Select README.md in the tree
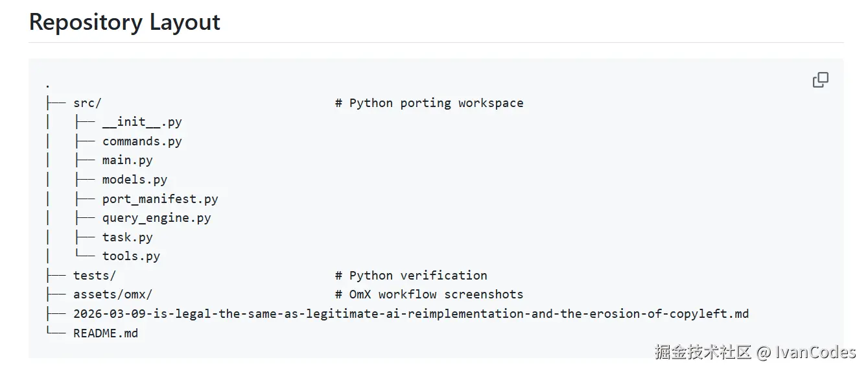The height and width of the screenshot is (373, 868). point(106,333)
